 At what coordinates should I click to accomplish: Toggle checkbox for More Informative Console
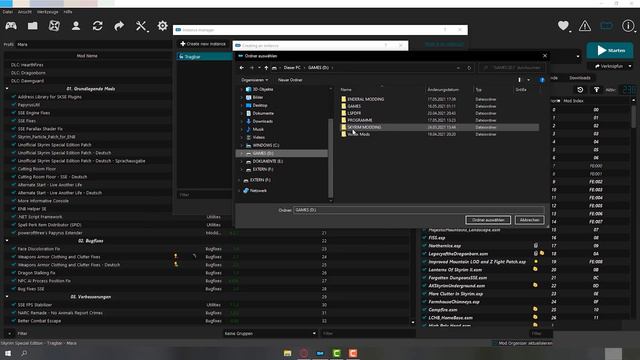pos(13,201)
